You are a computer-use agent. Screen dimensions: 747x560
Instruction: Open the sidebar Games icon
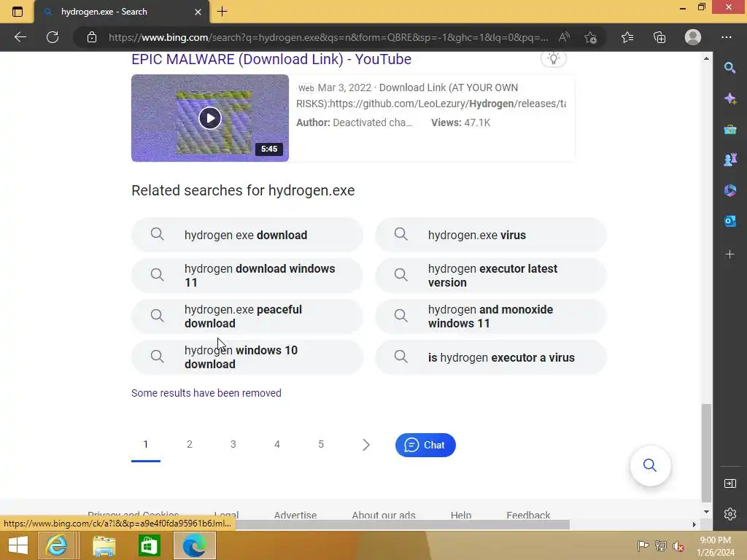click(x=729, y=160)
